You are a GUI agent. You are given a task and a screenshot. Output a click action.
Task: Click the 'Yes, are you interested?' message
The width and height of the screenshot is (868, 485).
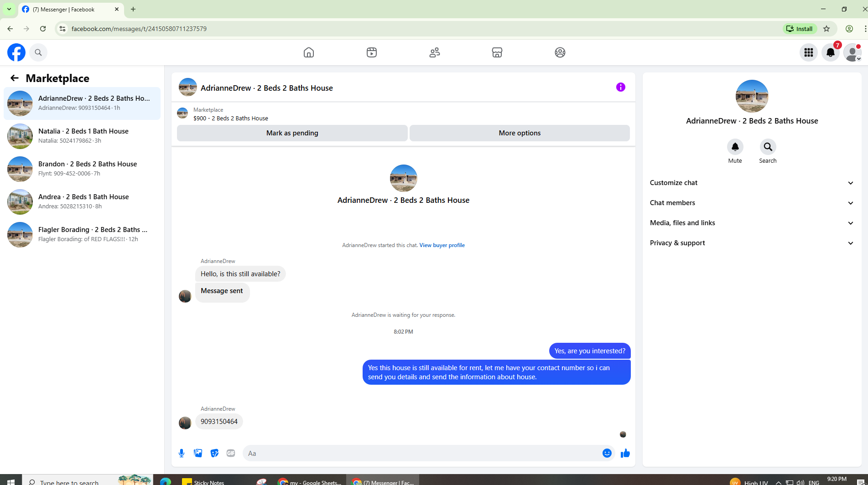(x=590, y=351)
